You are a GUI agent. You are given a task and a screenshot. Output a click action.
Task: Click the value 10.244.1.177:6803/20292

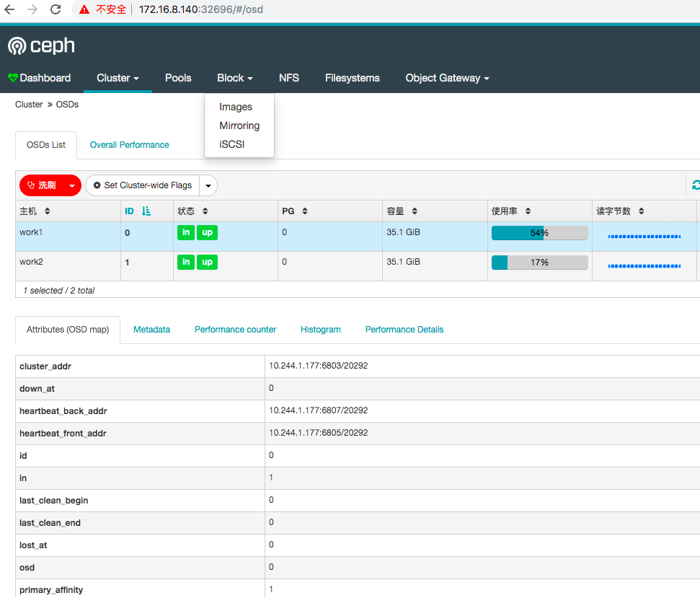tap(319, 366)
